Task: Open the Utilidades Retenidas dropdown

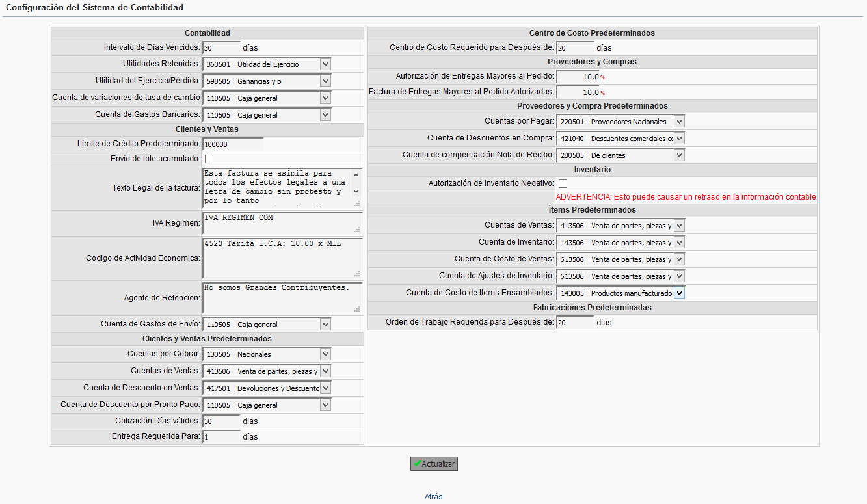Action: click(267, 64)
